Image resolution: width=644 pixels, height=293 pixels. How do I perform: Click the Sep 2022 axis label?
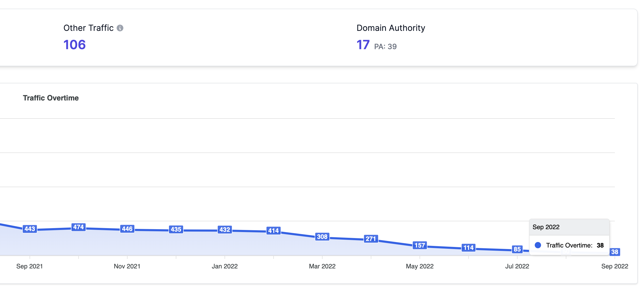615,266
